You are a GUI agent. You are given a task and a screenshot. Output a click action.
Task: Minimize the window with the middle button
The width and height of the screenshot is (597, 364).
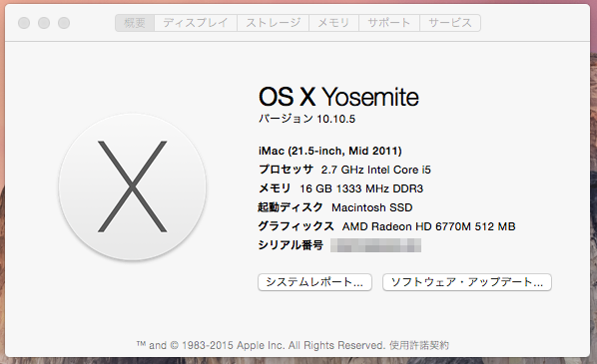(44, 23)
